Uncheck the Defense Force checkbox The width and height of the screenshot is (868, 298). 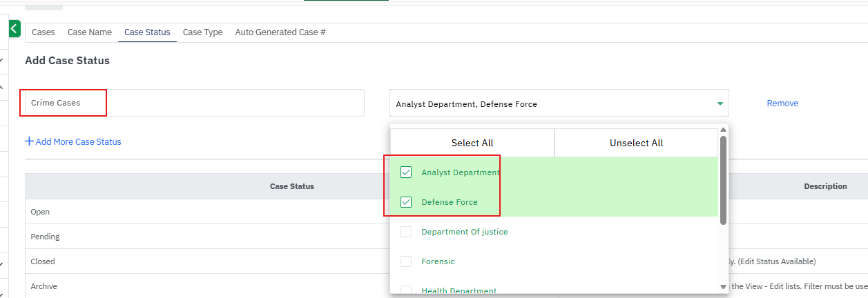pos(406,202)
